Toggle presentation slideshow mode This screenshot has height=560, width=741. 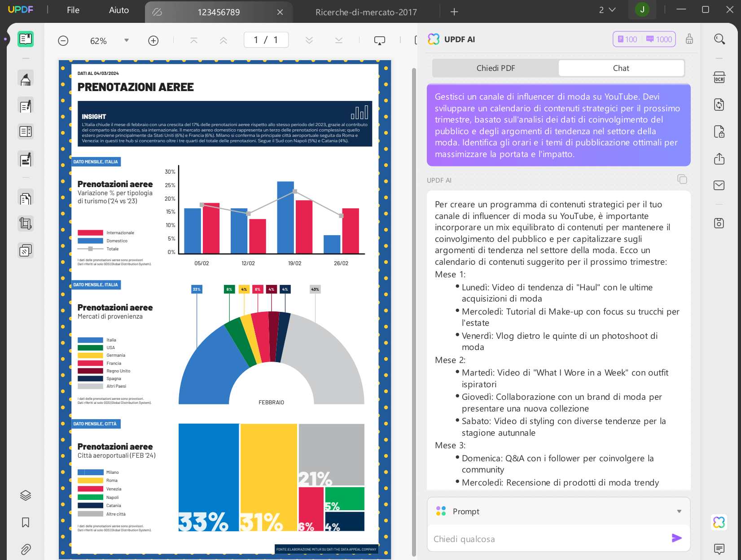click(x=380, y=41)
